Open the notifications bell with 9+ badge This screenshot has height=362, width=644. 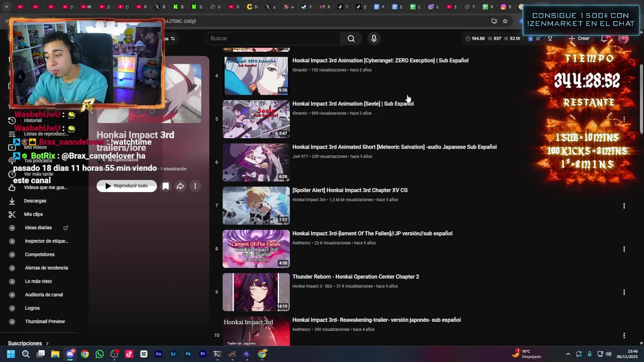click(605, 38)
